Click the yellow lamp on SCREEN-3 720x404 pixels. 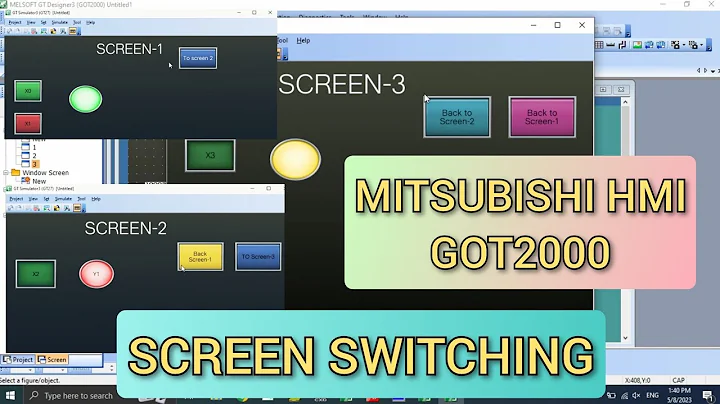[295, 159]
